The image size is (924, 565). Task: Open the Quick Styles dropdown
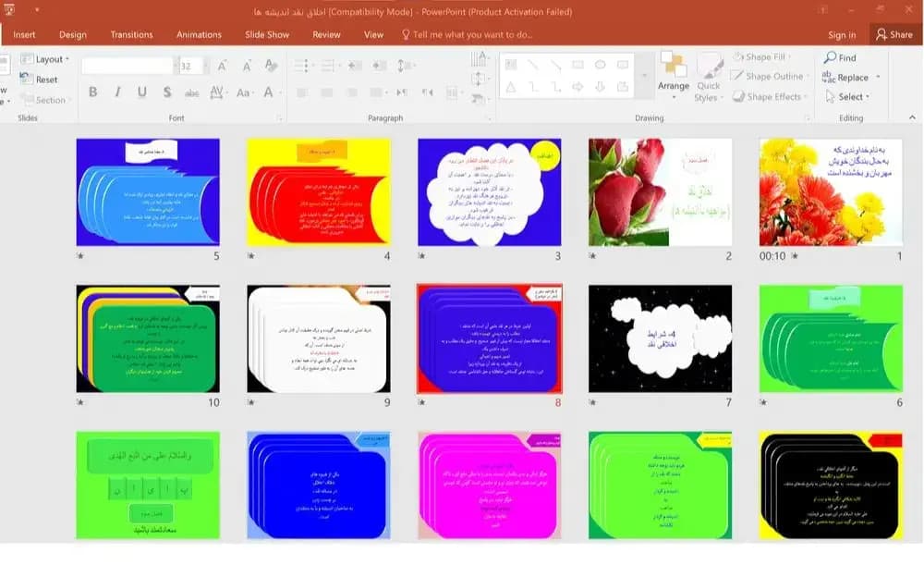[709, 77]
